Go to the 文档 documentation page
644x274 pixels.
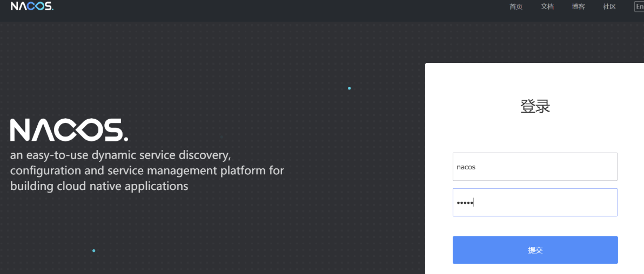pyautogui.click(x=547, y=6)
